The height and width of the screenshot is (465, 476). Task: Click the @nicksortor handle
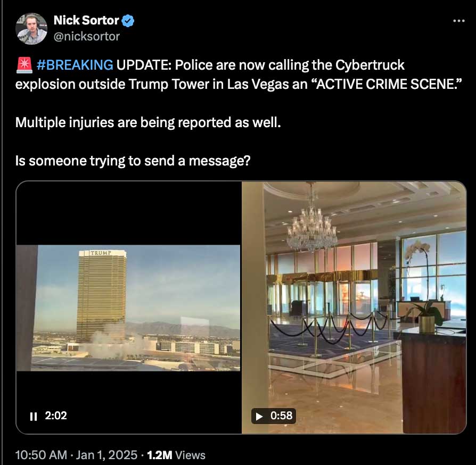[86, 36]
